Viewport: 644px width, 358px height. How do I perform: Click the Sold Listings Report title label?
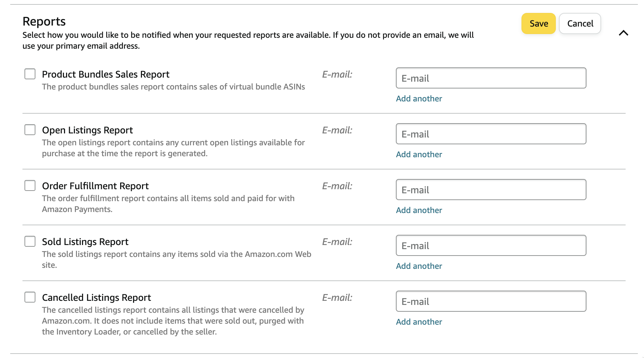coord(85,242)
